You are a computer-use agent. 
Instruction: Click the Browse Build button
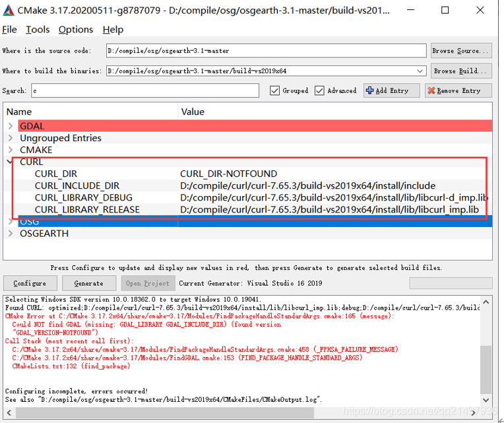coord(461,71)
